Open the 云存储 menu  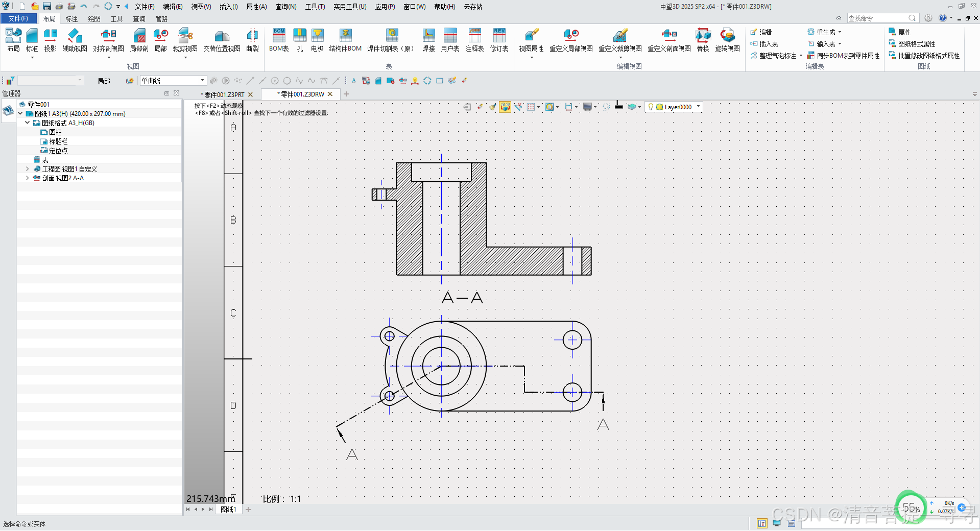click(473, 7)
